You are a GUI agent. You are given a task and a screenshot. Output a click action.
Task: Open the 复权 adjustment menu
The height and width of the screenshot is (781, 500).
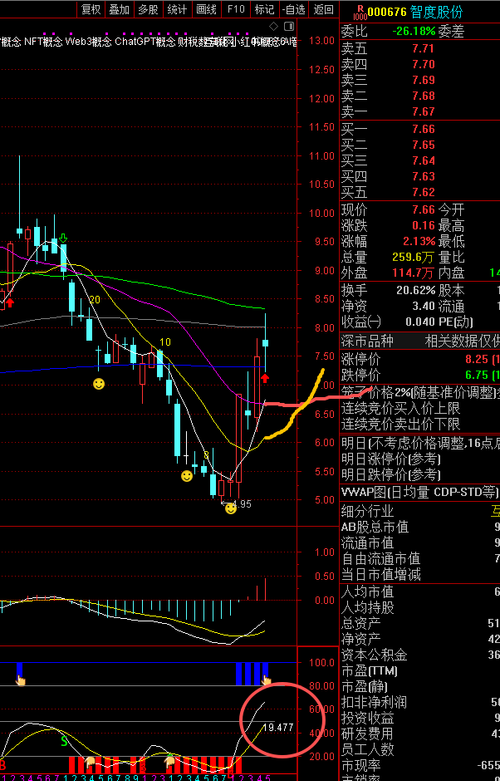click(x=91, y=9)
